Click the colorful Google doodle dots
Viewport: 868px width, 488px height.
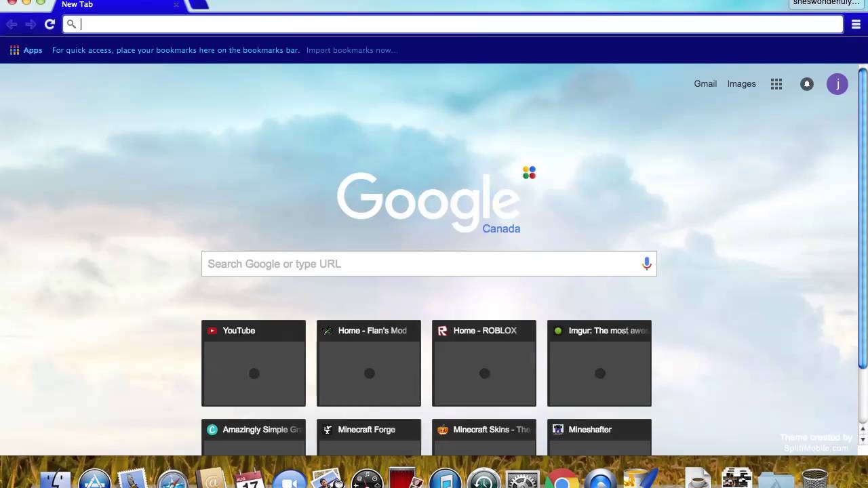click(529, 173)
